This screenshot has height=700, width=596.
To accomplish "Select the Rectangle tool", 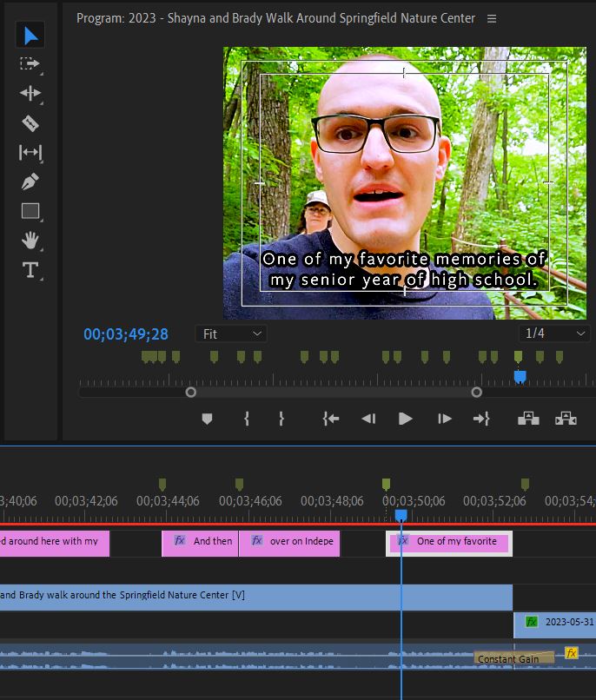I will tap(30, 211).
